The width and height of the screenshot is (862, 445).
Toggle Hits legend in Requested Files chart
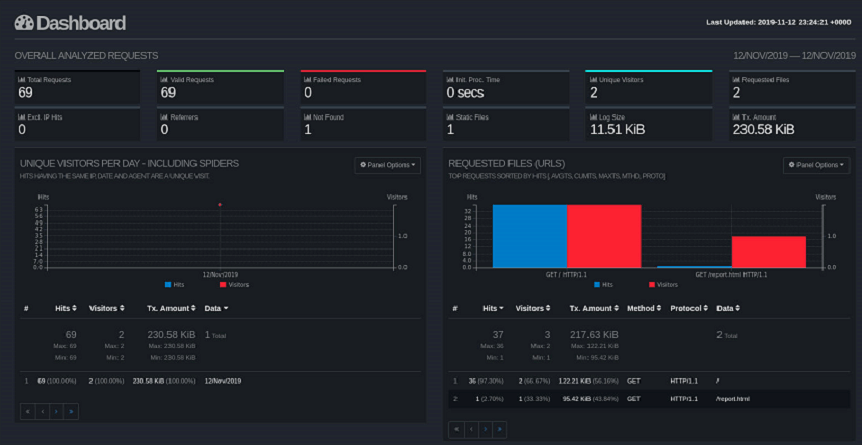click(x=603, y=284)
